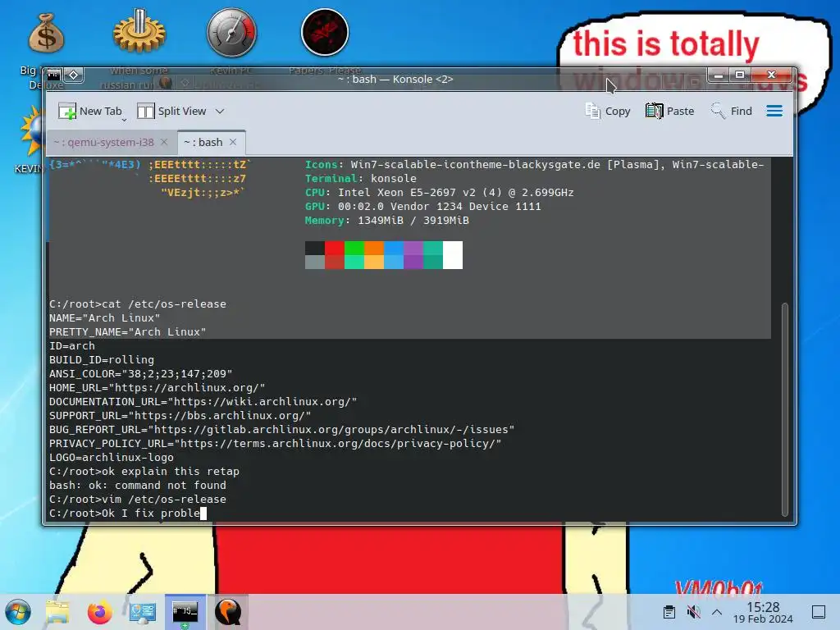Viewport: 840px width, 630px height.
Task: Click the DOCUMENTATION_URL wiki line
Action: [203, 401]
